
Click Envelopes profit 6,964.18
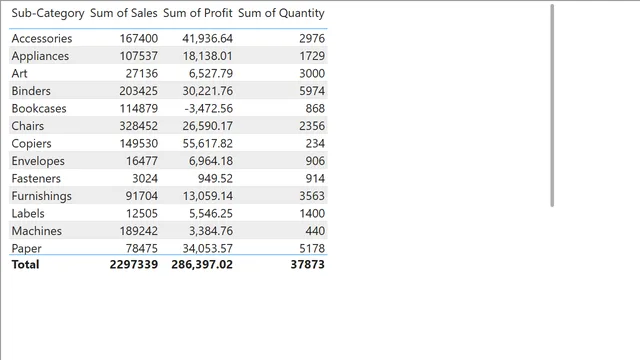(211, 161)
